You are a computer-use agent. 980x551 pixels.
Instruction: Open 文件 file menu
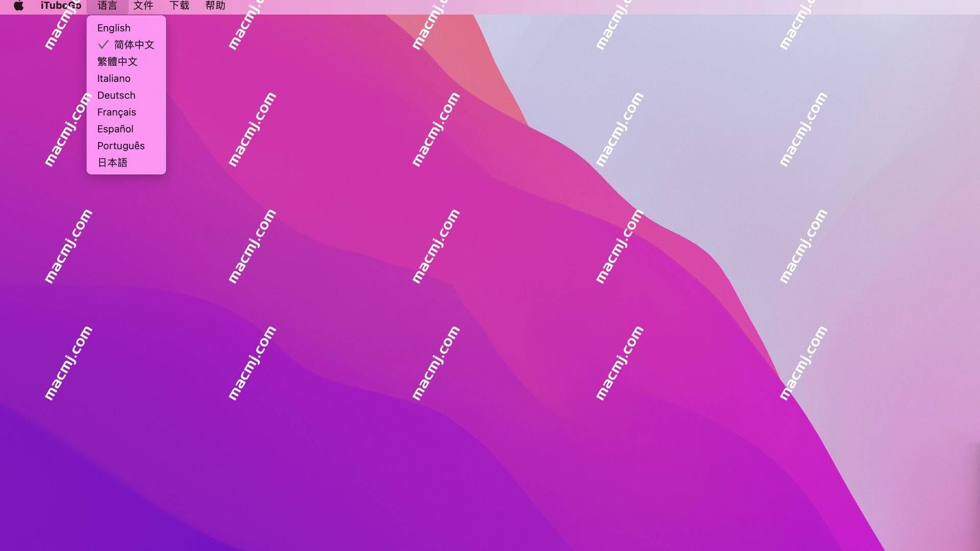click(x=143, y=6)
